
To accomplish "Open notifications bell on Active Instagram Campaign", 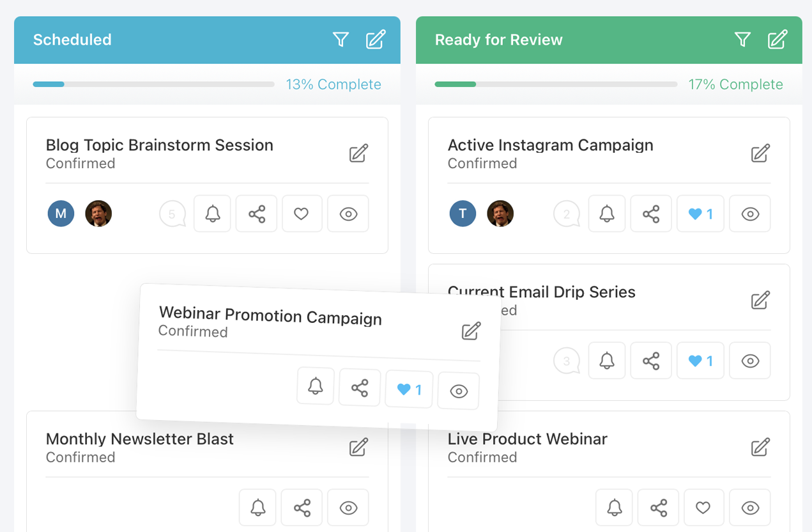I will 607,214.
